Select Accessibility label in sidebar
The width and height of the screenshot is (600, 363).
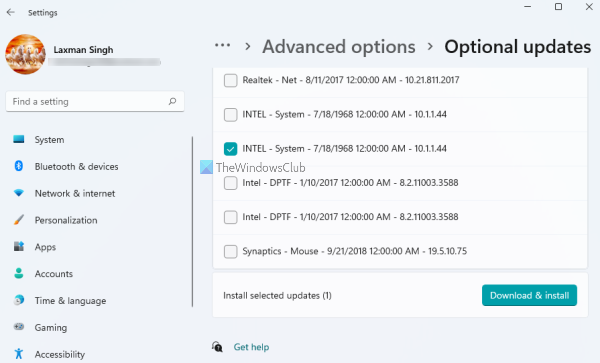tap(60, 355)
